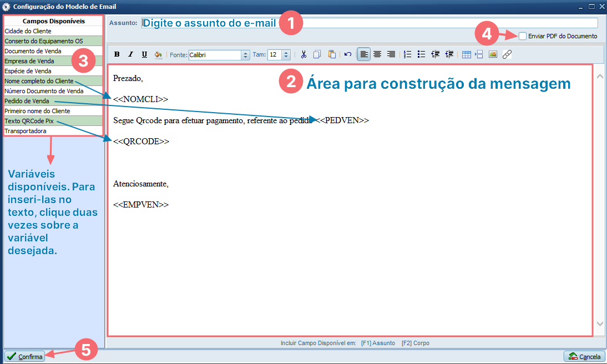Click the Prezado, greeting line

[x=128, y=79]
